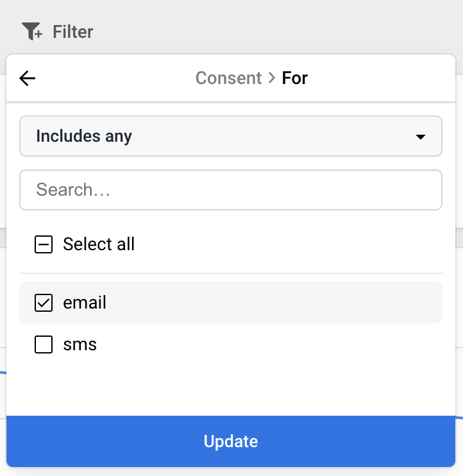463x476 pixels.
Task: Go back using the left arrow icon
Action: (28, 78)
